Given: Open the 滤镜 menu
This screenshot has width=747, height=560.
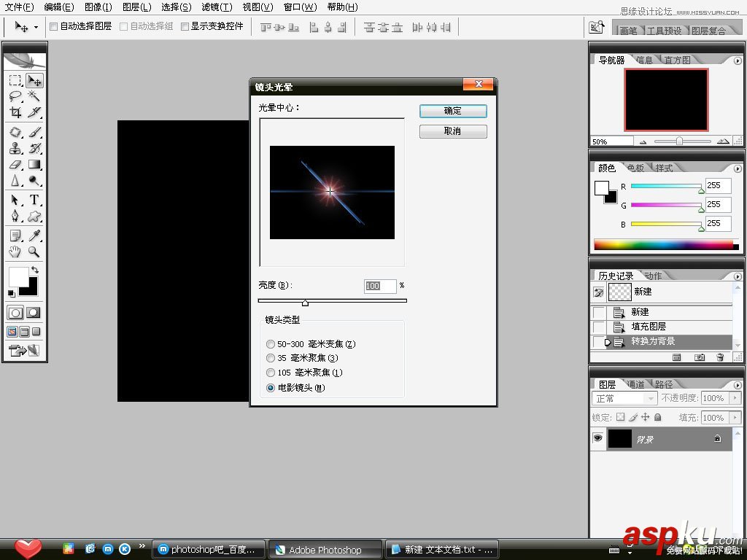Looking at the screenshot, I should (215, 7).
